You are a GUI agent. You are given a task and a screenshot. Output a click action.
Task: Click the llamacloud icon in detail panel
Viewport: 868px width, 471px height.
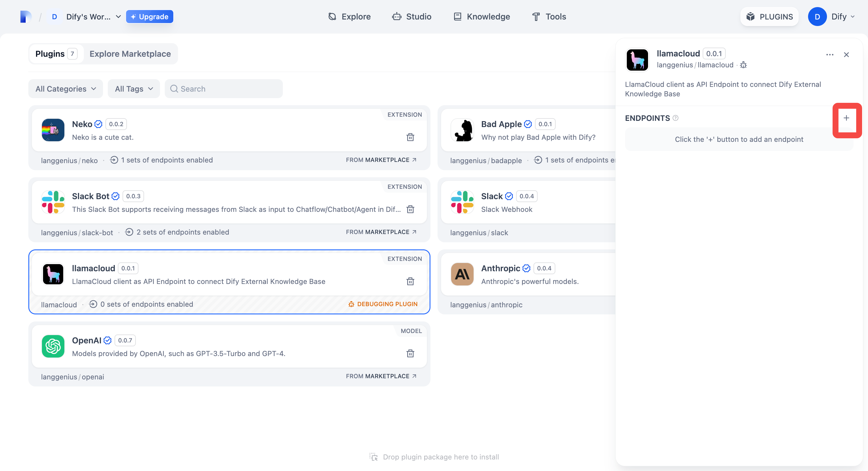[x=637, y=60]
